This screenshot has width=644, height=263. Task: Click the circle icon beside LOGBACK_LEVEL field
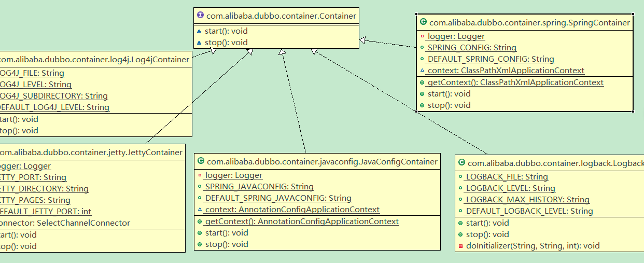click(x=460, y=188)
